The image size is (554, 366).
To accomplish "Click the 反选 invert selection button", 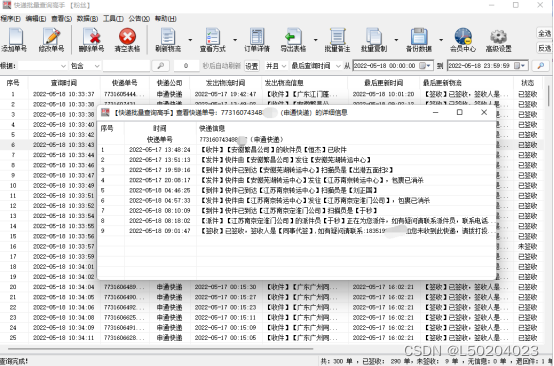I will point(544,48).
